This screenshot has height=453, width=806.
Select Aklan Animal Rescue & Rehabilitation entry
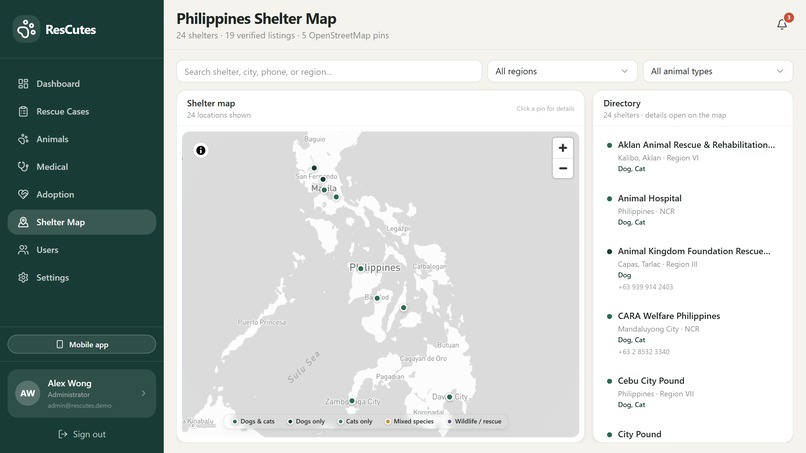click(x=692, y=156)
